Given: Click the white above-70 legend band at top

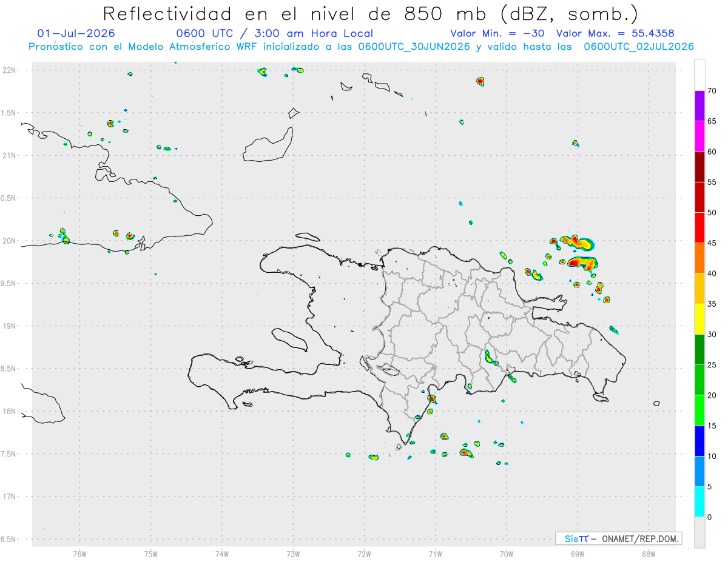Looking at the screenshot, I should [699, 75].
